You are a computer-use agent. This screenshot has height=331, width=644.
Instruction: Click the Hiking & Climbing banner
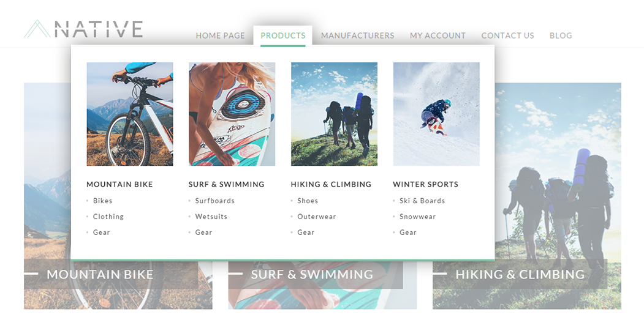[520, 274]
